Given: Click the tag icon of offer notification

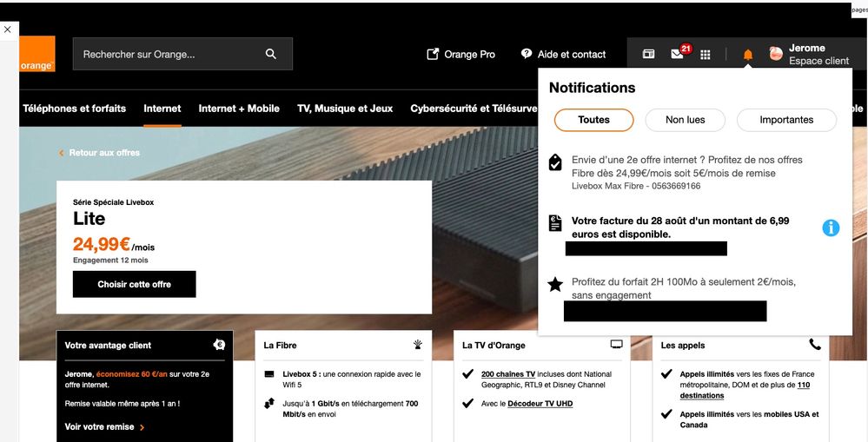Looking at the screenshot, I should (555, 162).
